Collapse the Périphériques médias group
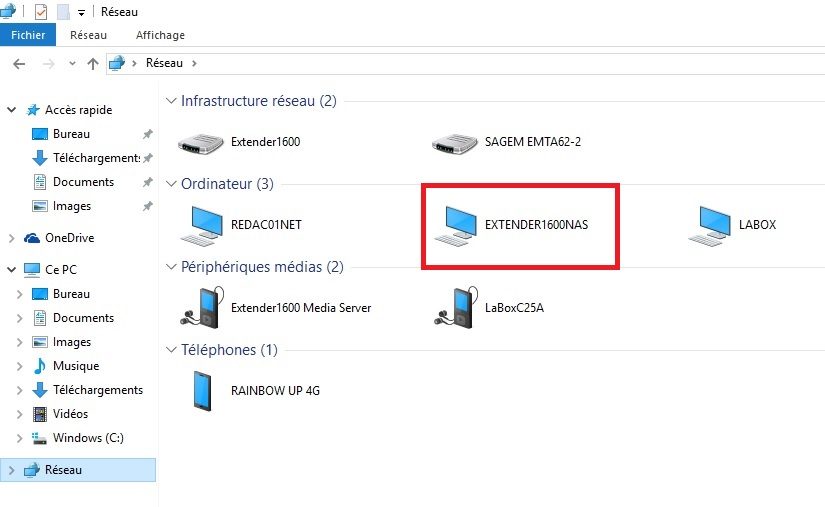This screenshot has height=507, width=825. (171, 267)
